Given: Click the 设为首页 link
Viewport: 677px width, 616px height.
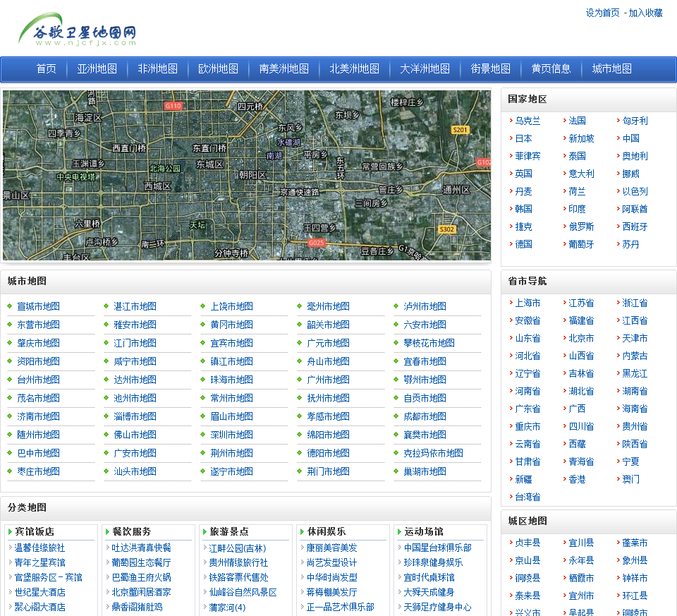Looking at the screenshot, I should pos(602,13).
